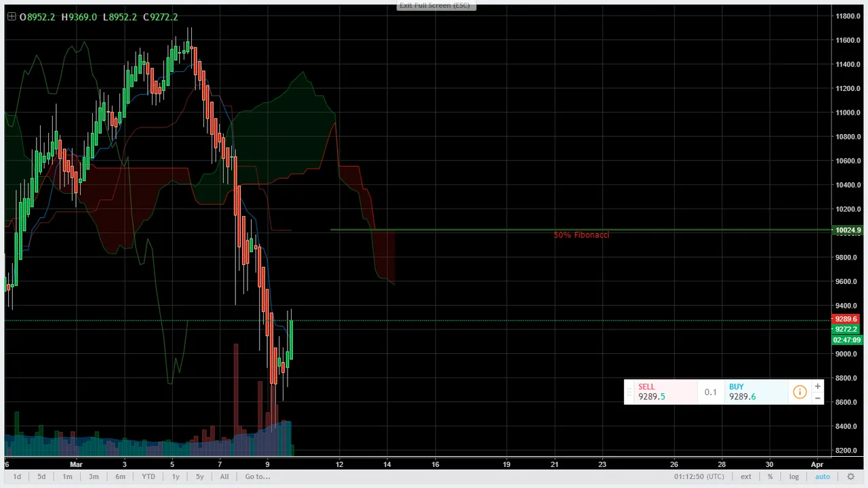
Task: Grab the trade panel drag handle
Action: pos(629,392)
